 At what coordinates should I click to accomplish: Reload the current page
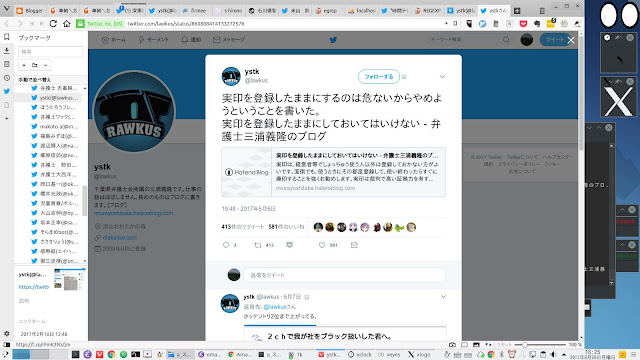pyautogui.click(x=53, y=24)
